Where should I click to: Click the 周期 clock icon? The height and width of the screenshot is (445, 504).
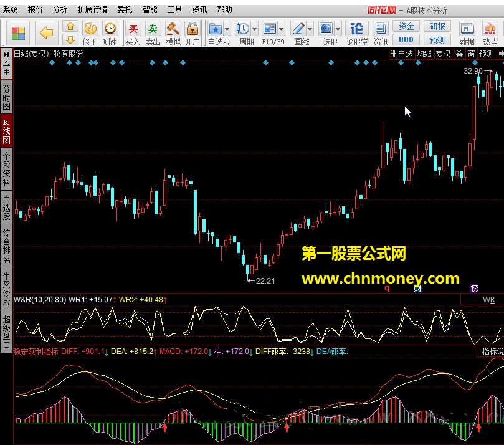pyautogui.click(x=243, y=29)
